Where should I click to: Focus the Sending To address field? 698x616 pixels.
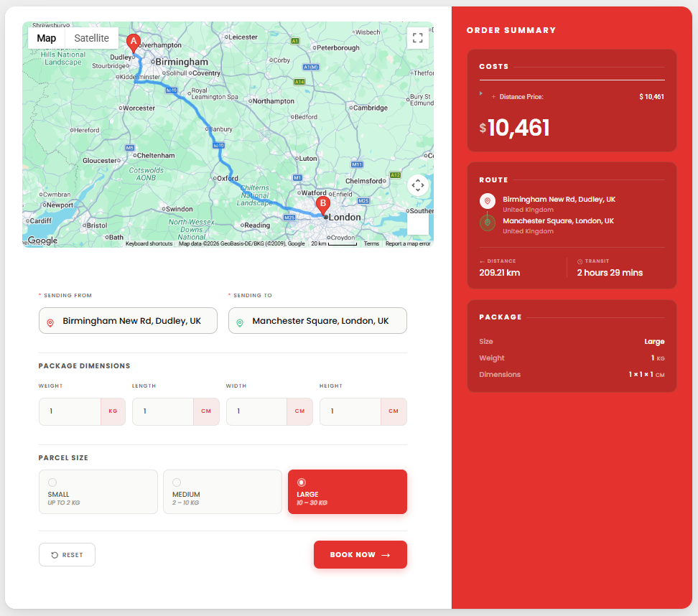[317, 320]
